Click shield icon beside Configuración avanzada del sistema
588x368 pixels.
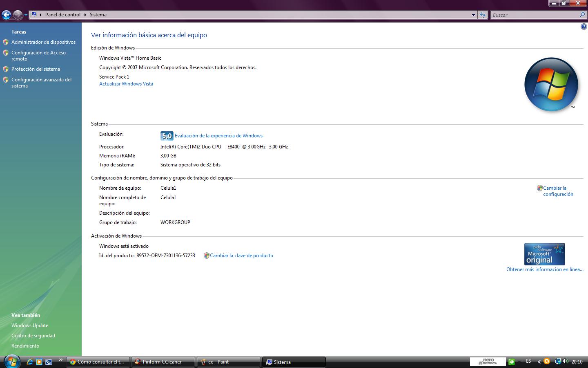click(x=6, y=80)
